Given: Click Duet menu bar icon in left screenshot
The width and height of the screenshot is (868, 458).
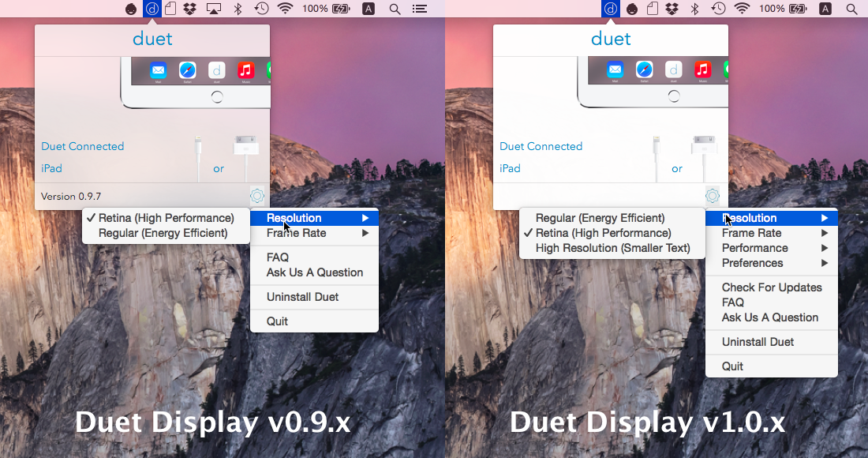Looking at the screenshot, I should coord(152,9).
